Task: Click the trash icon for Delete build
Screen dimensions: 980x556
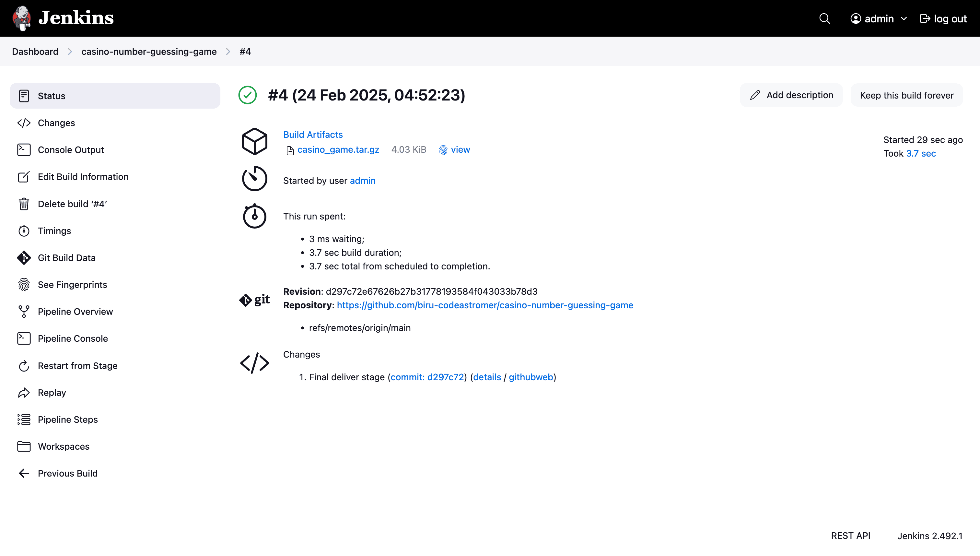Action: (24, 204)
